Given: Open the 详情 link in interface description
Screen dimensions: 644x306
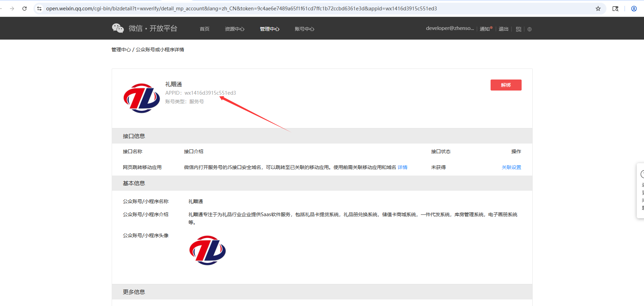Looking at the screenshot, I should (402, 167).
